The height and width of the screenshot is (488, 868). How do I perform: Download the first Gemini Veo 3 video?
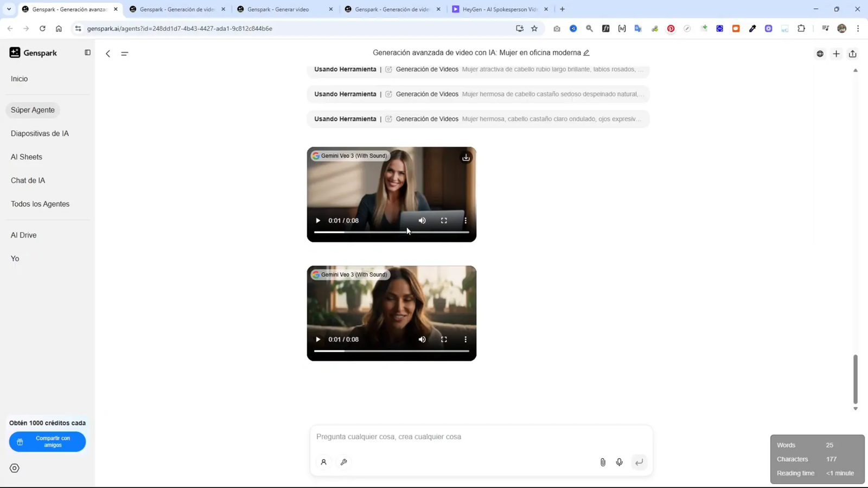[x=466, y=157]
